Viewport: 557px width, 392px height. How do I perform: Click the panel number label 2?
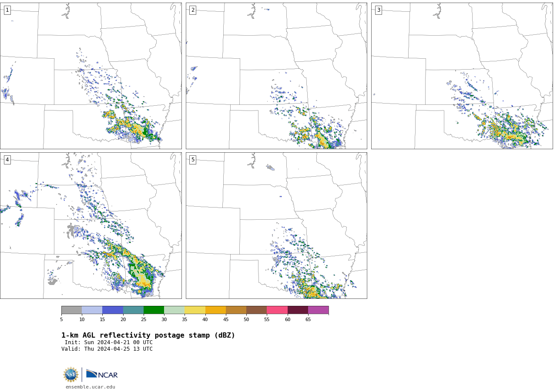[x=193, y=10]
